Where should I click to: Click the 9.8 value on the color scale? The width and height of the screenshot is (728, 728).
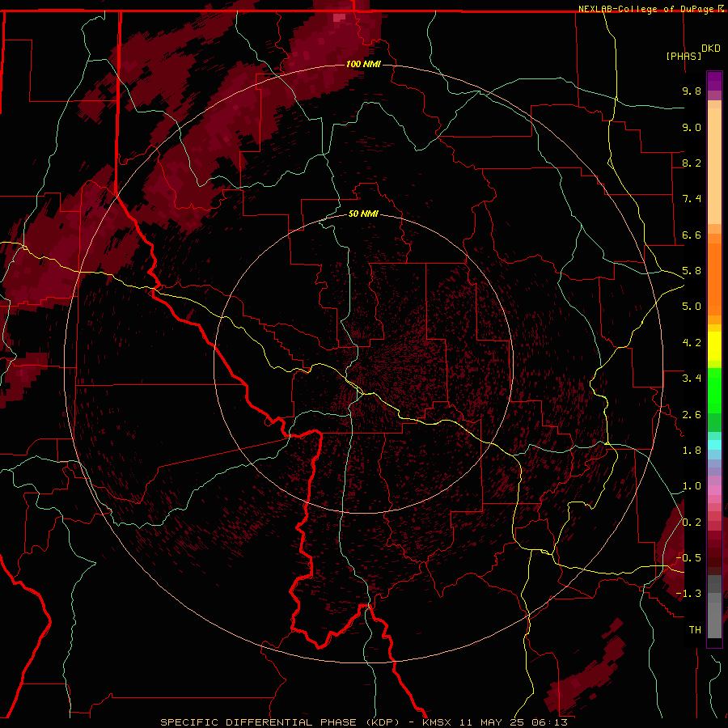coord(692,91)
